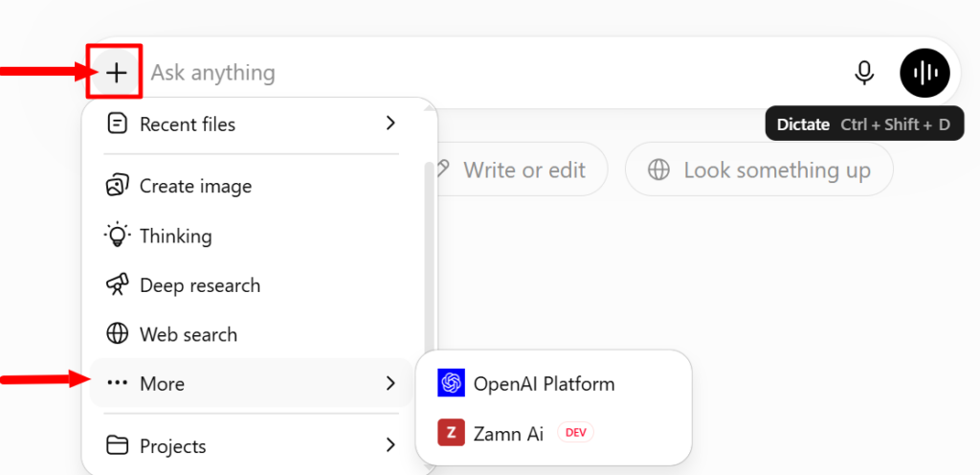Choose Web search in the menu
This screenshot has height=475, width=980.
tap(251, 334)
